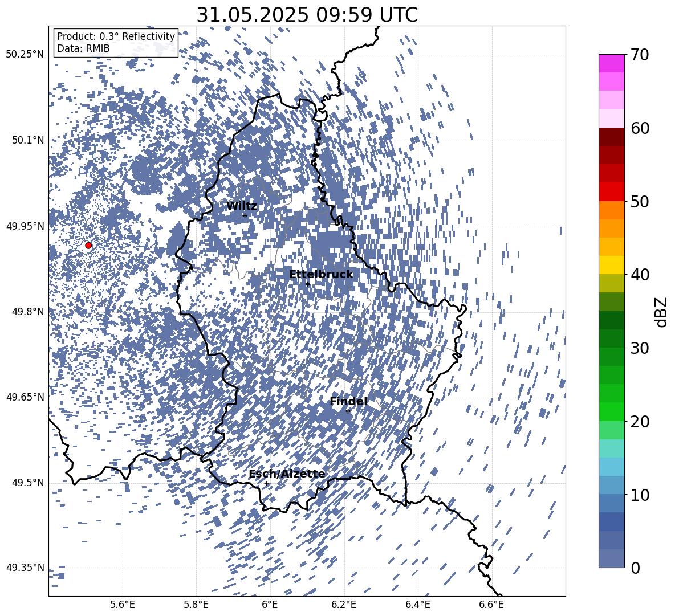Click the 50.25°N latitude label

[25, 55]
